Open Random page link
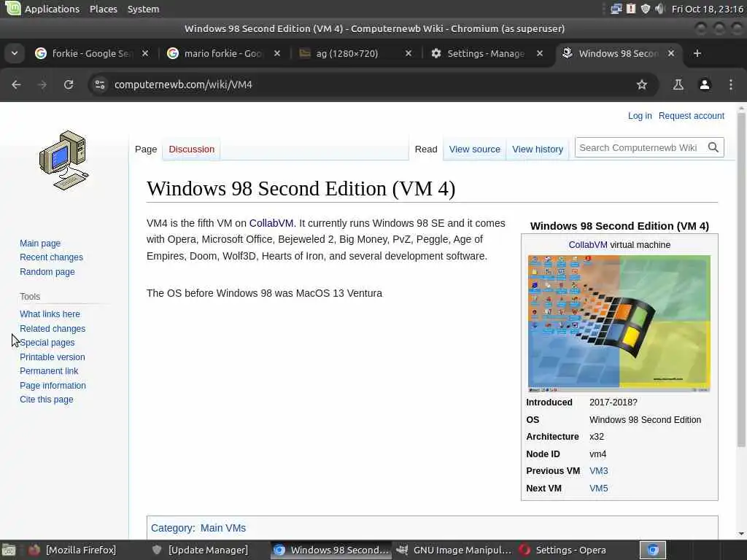The width and height of the screenshot is (747, 560). (x=47, y=272)
